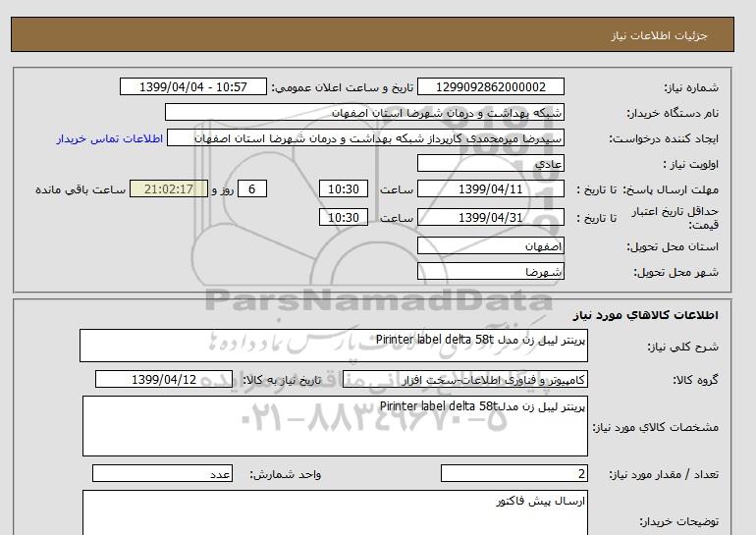Click the label حداقل تاریخ اعتبار قیمت

pos(675,218)
